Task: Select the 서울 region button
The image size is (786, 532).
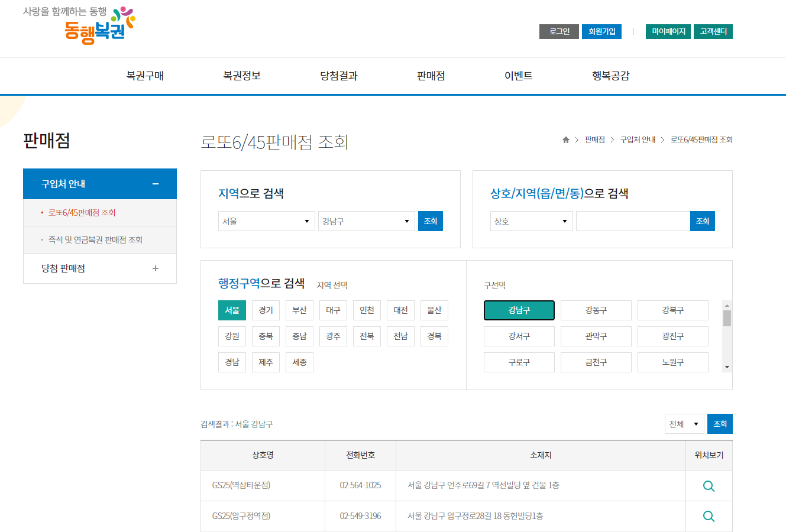Action: (232, 310)
